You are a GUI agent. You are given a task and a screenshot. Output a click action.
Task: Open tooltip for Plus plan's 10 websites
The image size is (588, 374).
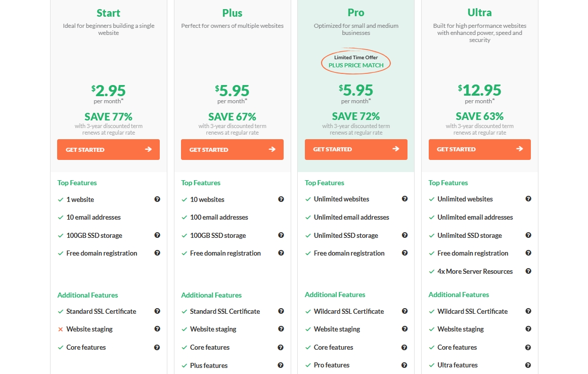(x=281, y=199)
